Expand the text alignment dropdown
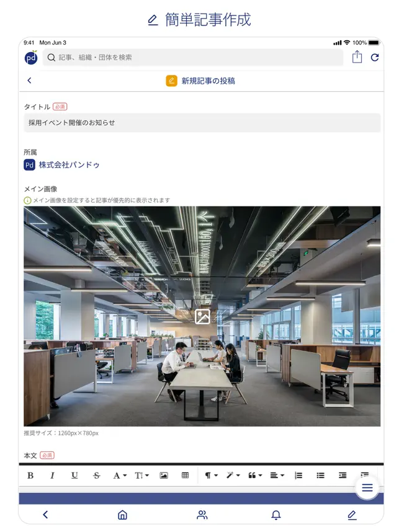This screenshot has height=532, width=399. 277,476
